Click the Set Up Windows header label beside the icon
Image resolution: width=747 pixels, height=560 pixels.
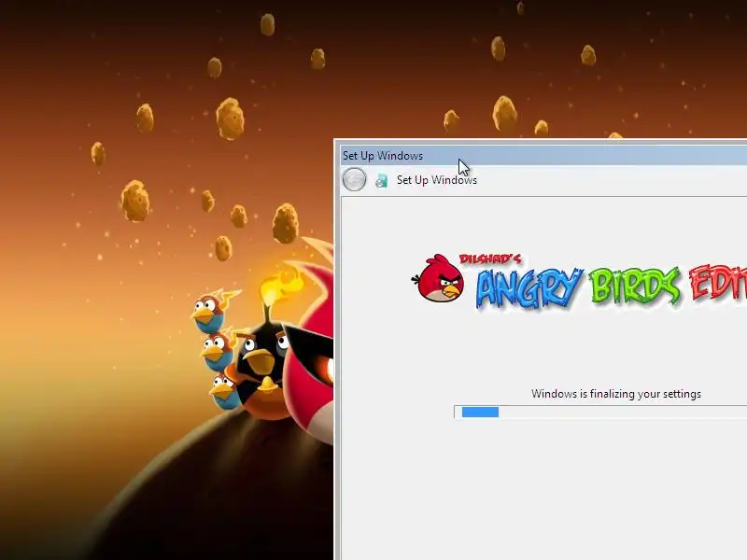[x=436, y=180]
